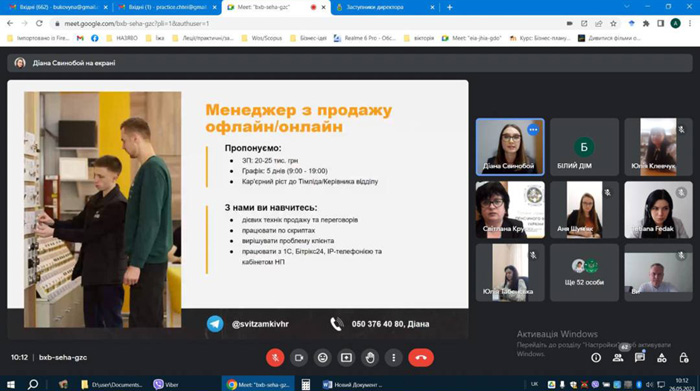Click the present screen button
This screenshot has width=700, height=391.
pos(346,358)
